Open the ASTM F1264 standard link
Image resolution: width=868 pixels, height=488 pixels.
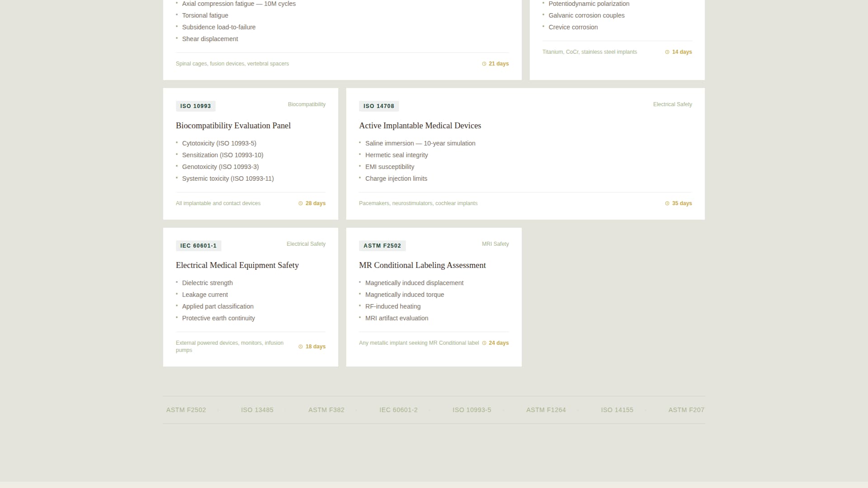(546, 410)
